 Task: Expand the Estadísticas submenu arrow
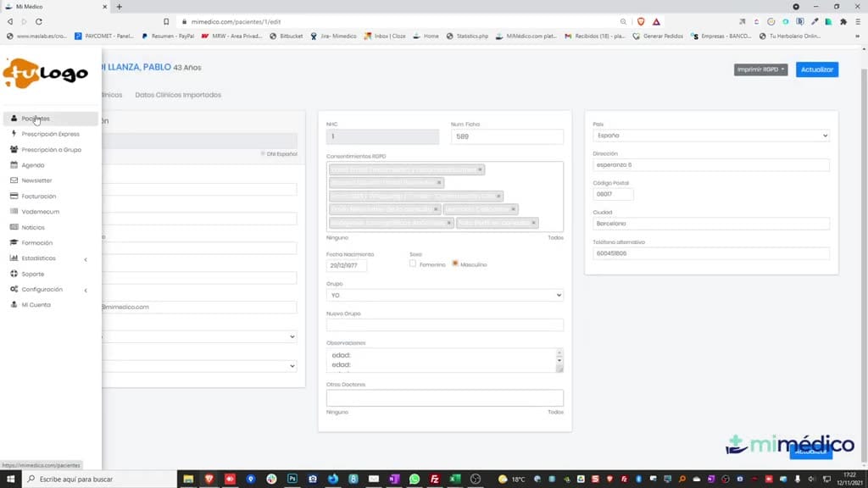[86, 259]
